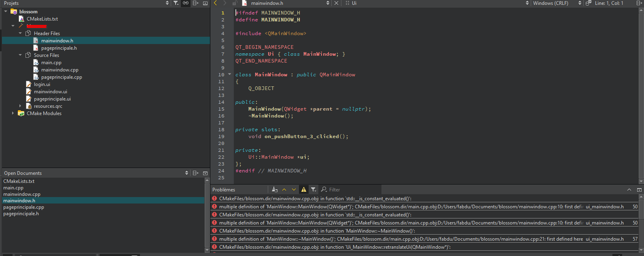The height and width of the screenshot is (256, 644).
Task: Open the filter tree options in Projets pane
Action: click(x=176, y=3)
